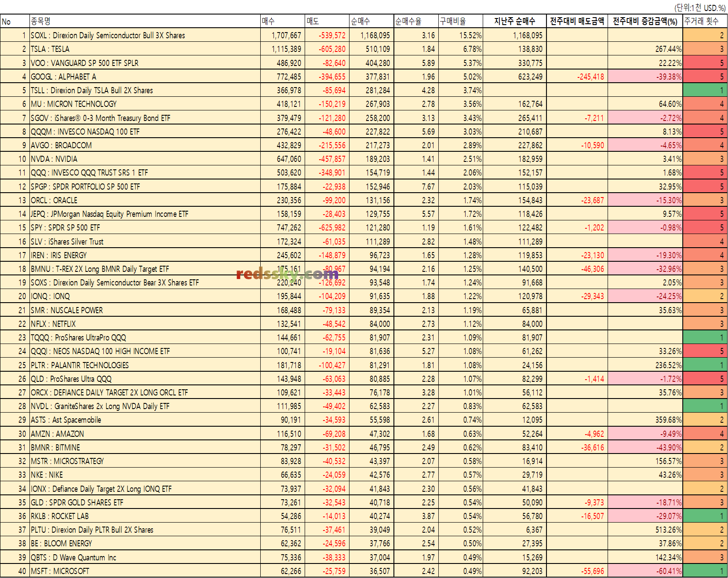728x578 pixels.
Task: Select the PLTR : PALANTIR TECHNOLOGIES cell
Action: 145,365
